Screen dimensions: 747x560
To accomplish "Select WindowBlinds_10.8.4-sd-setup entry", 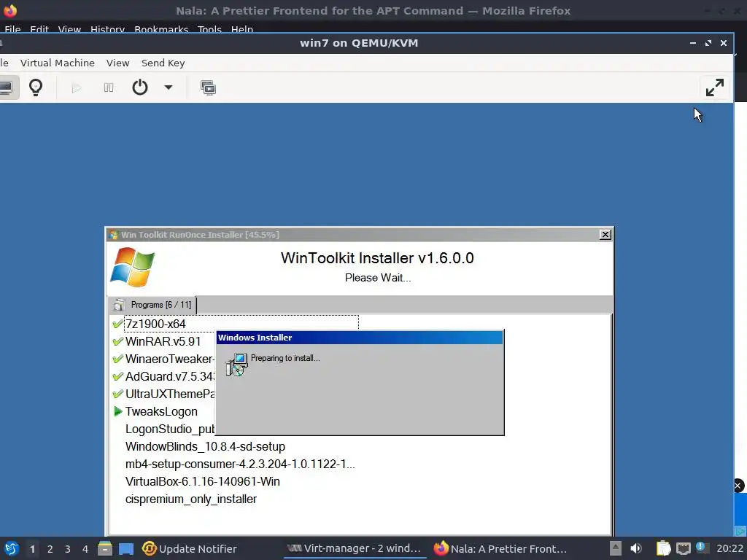I will click(x=205, y=447).
